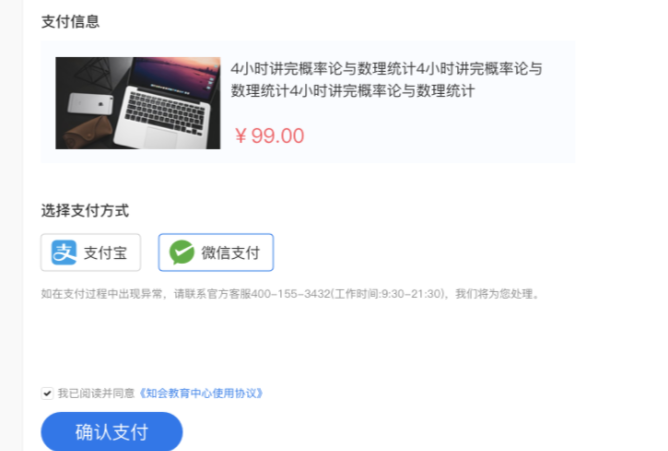This screenshot has height=451, width=668.
Task: Click the 我已阅读并同意 label text
Action: pyautogui.click(x=96, y=393)
